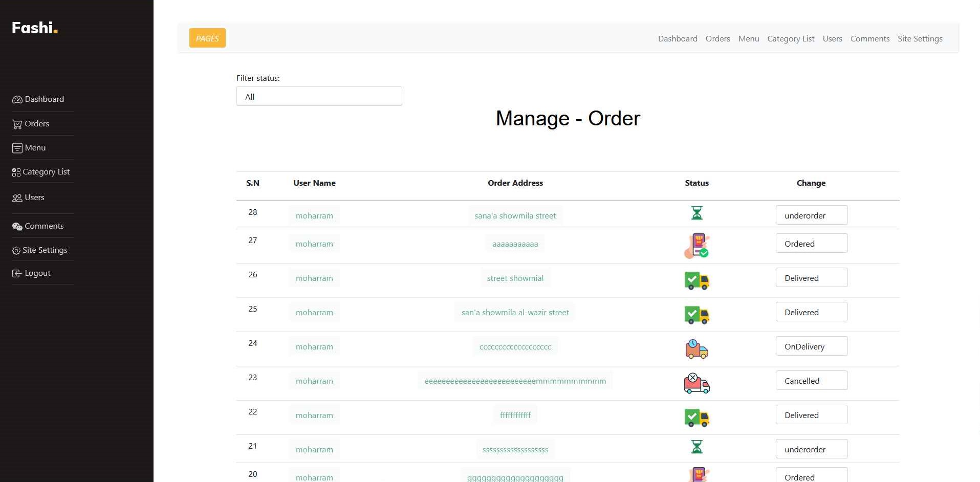Click the cancelled truck icon for order 23
The height and width of the screenshot is (482, 980).
(x=696, y=383)
